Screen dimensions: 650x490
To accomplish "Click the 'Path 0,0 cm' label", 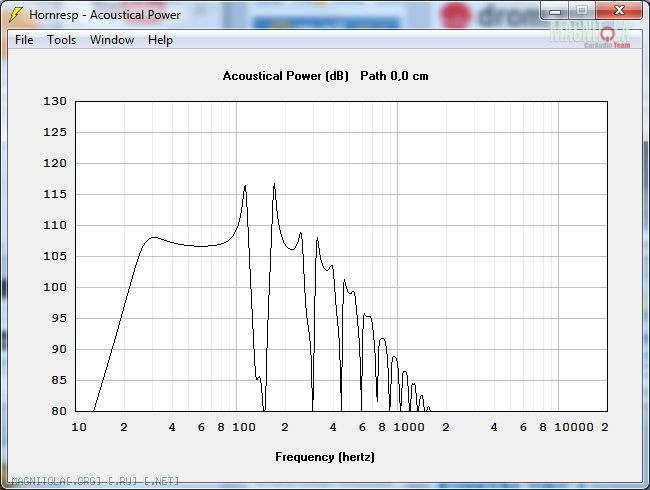I will (394, 76).
